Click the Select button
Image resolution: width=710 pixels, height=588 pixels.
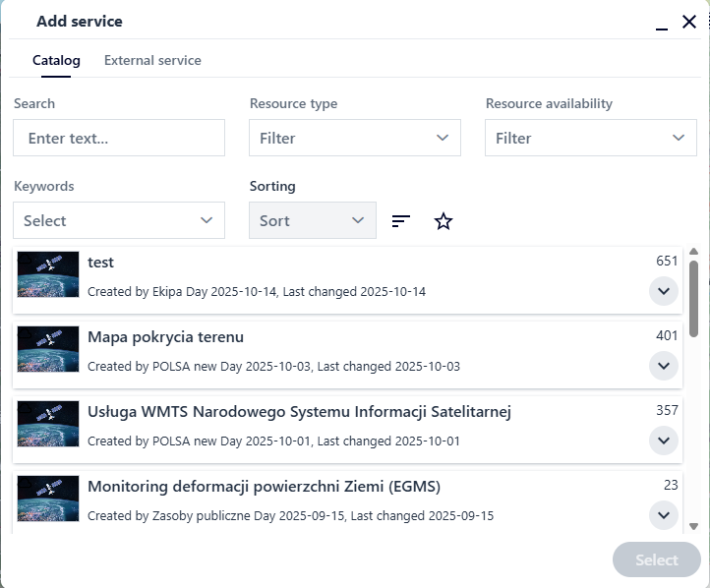click(656, 560)
